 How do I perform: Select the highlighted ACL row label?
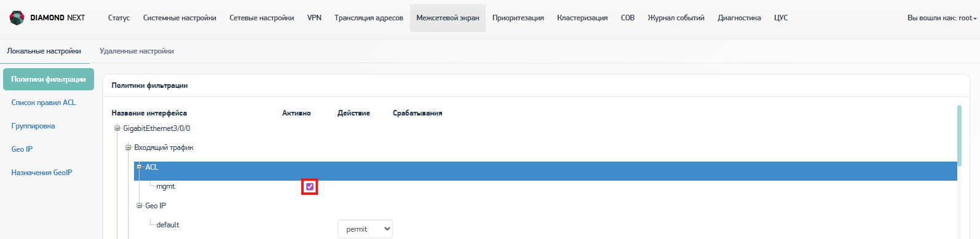click(152, 167)
